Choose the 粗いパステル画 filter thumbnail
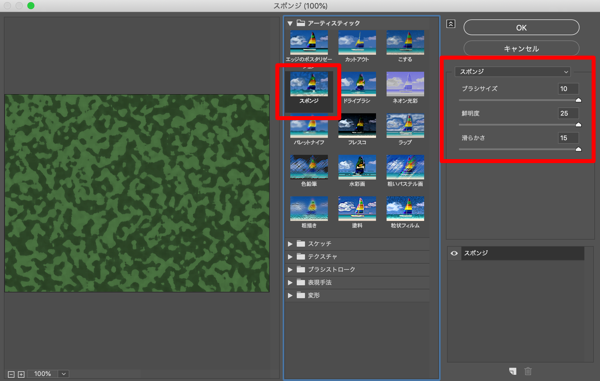This screenshot has width=600, height=381. [x=405, y=167]
